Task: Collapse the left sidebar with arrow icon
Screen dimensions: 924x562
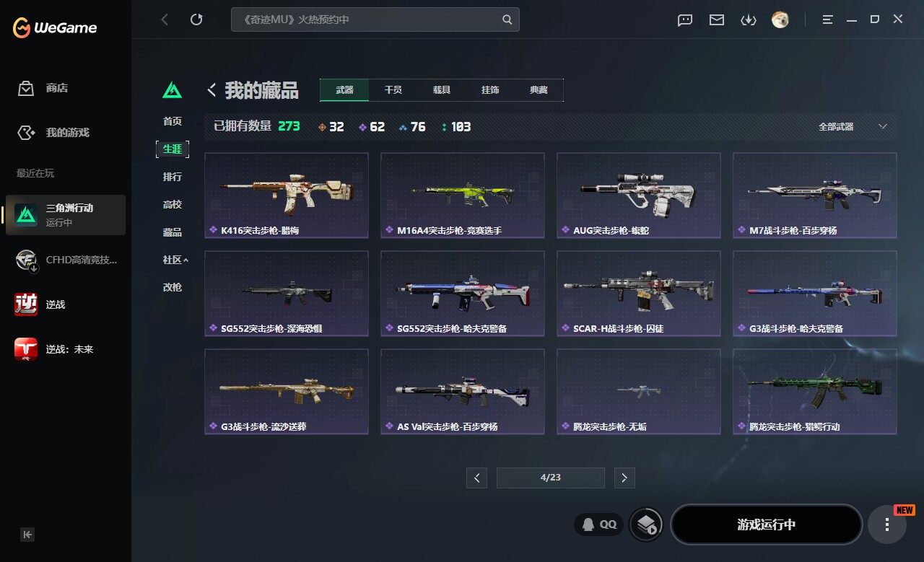Action: coord(27,535)
